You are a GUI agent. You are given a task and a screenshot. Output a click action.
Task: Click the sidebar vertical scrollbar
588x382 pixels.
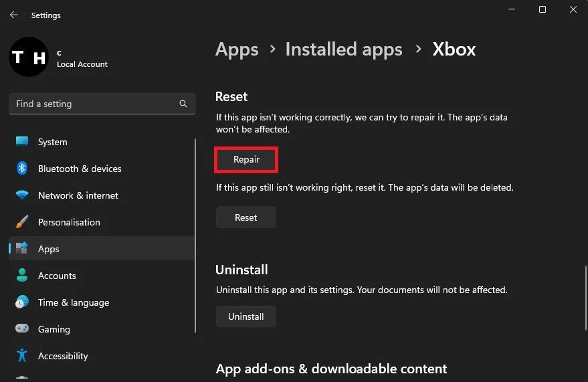[x=195, y=235]
